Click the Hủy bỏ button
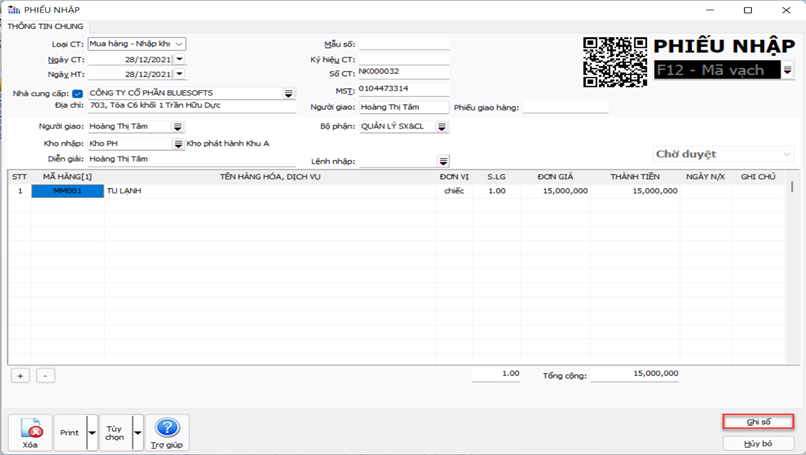The image size is (806, 455). click(758, 443)
